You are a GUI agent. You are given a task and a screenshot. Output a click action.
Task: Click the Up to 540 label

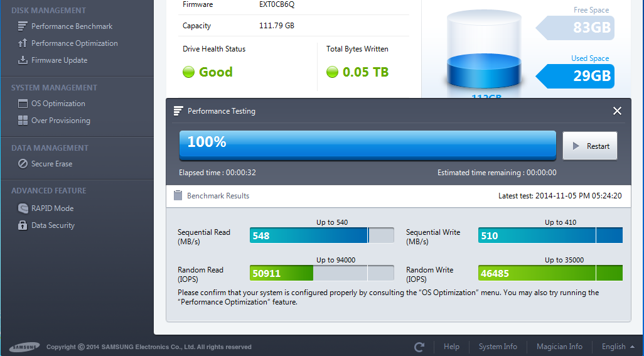coord(332,222)
